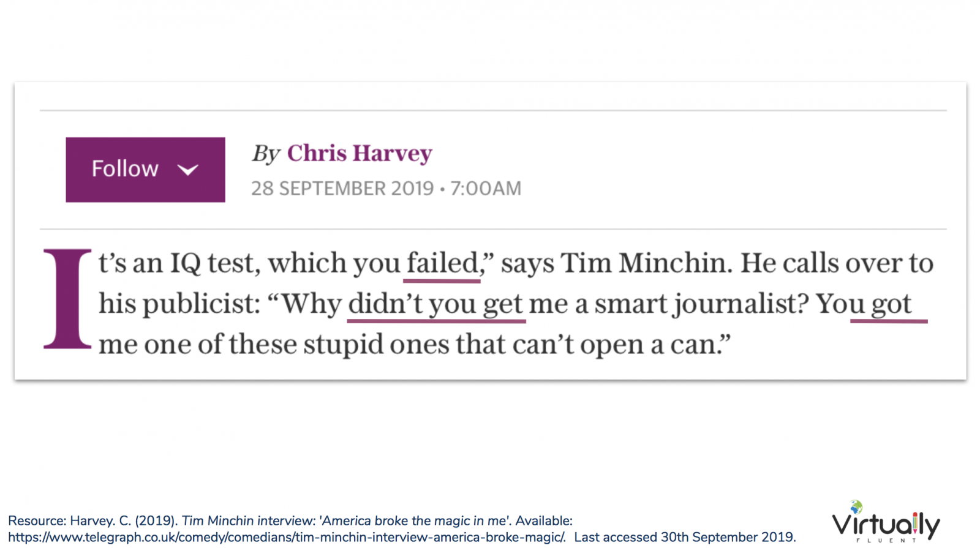980x548 pixels.
Task: Click the large purple drop cap I
Action: (x=67, y=299)
